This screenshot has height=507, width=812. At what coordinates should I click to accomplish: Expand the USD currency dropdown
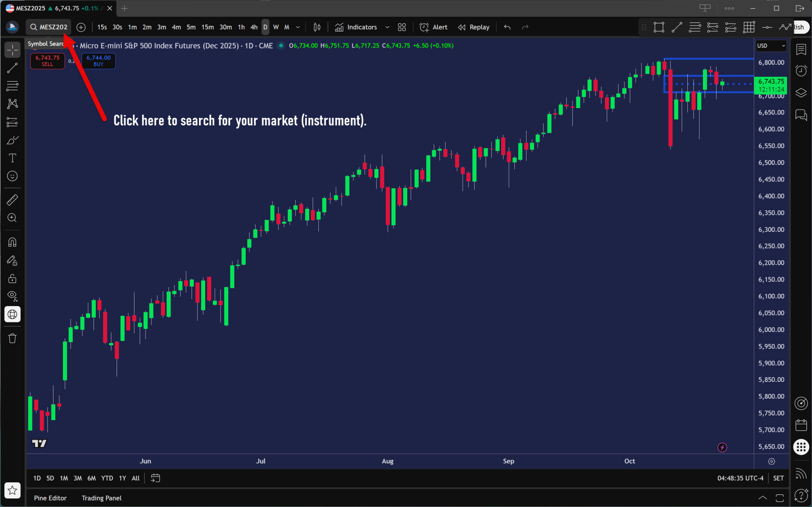point(771,46)
